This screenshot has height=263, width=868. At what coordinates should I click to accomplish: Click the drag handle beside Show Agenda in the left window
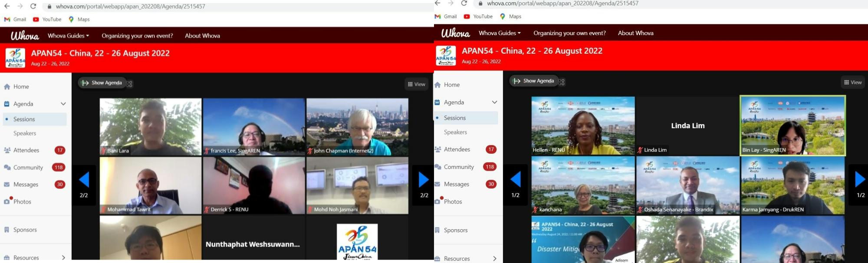[x=129, y=84]
